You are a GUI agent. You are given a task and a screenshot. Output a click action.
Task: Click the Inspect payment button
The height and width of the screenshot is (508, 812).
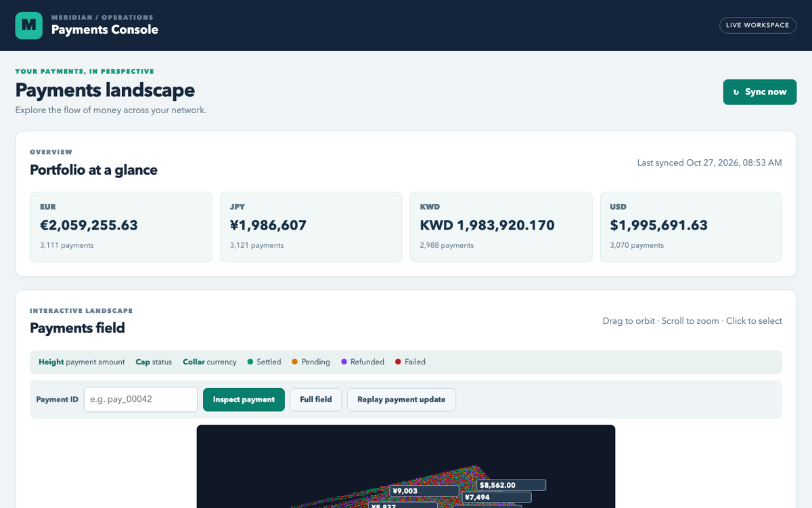tap(244, 400)
